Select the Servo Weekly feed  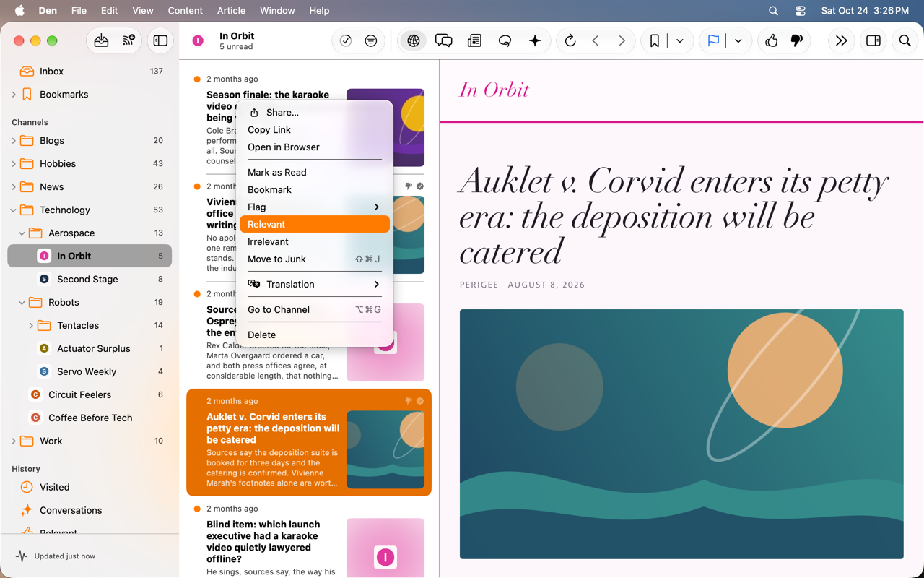(x=90, y=372)
